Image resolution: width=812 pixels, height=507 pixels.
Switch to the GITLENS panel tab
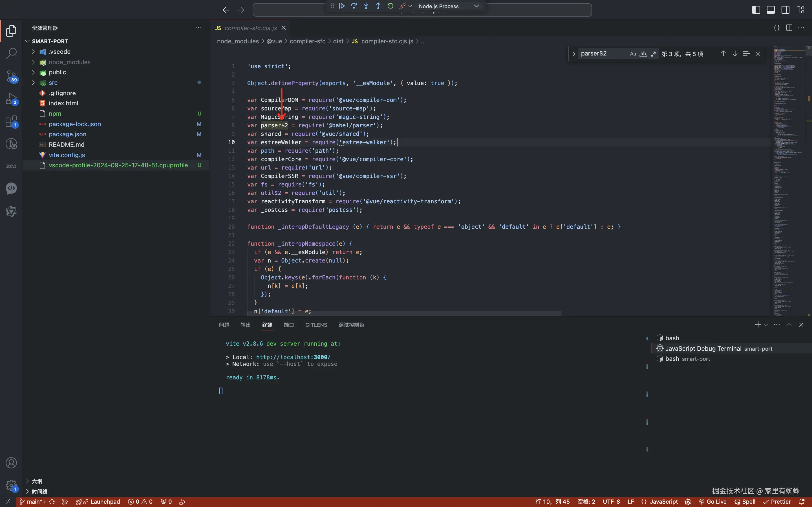(316, 325)
